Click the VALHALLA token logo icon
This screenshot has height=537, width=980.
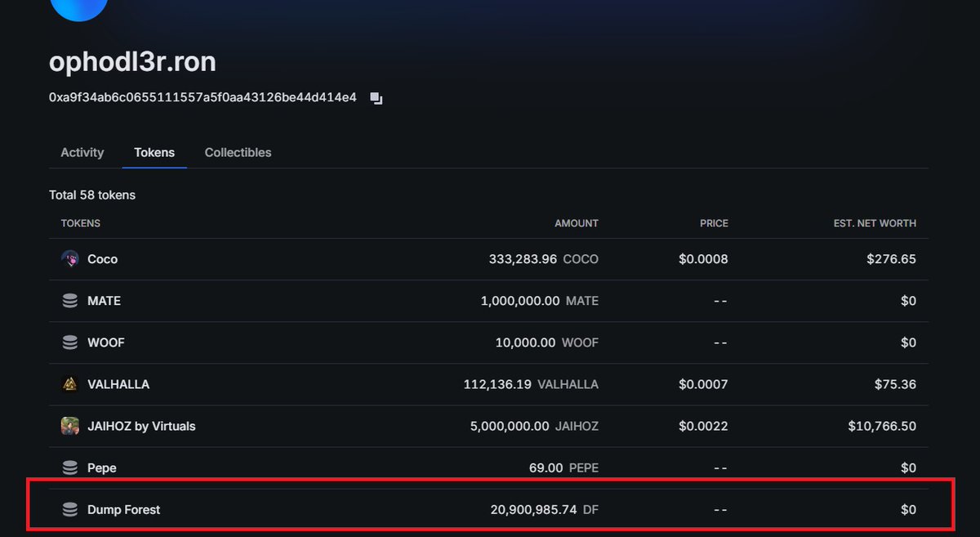[x=70, y=384]
